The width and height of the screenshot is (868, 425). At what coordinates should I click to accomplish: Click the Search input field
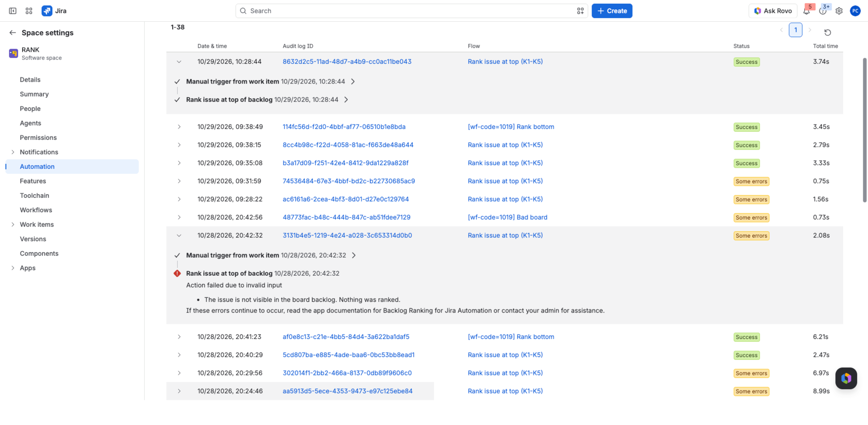pos(411,11)
